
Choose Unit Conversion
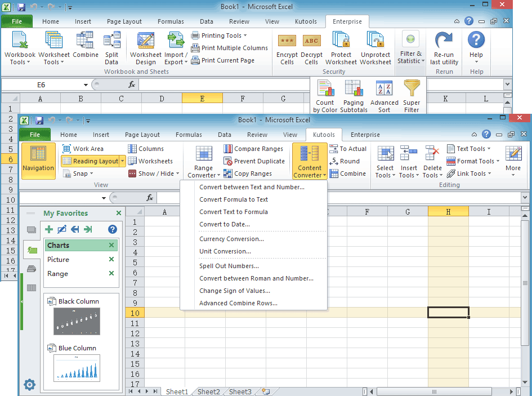tap(225, 251)
